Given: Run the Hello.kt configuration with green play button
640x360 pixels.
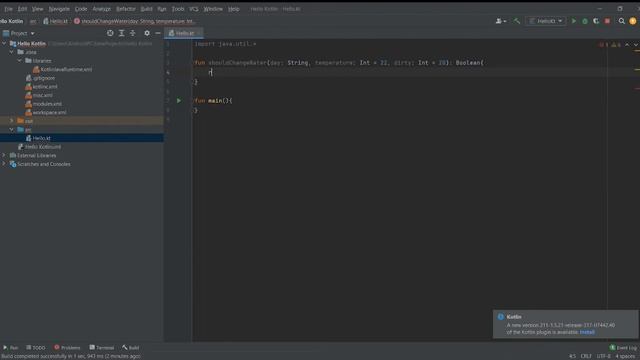Looking at the screenshot, I should point(574,21).
